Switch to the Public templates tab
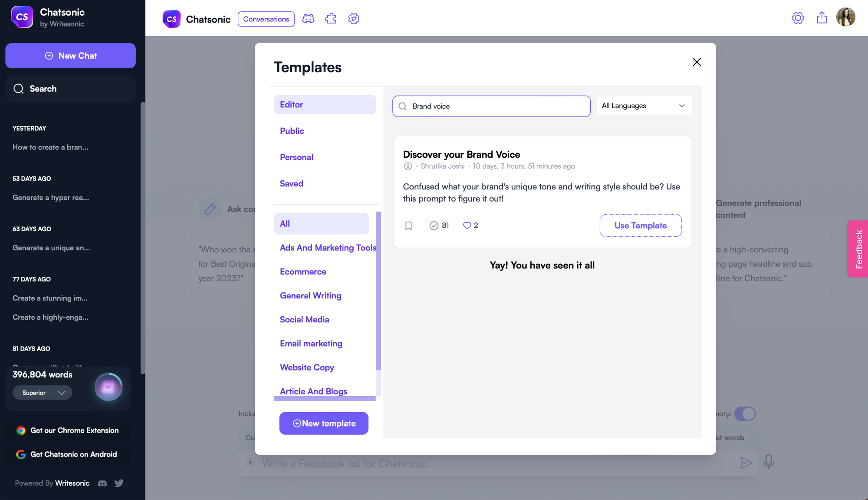This screenshot has width=868, height=500. [x=292, y=131]
